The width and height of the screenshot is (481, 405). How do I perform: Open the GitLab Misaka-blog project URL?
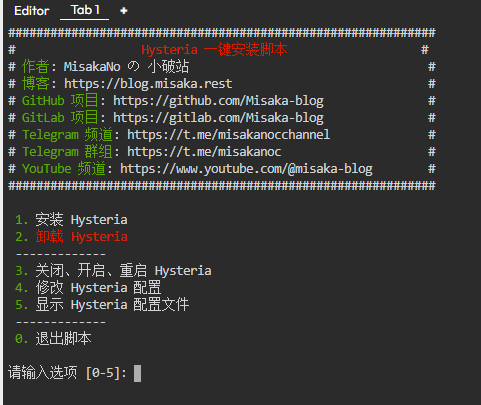point(218,118)
